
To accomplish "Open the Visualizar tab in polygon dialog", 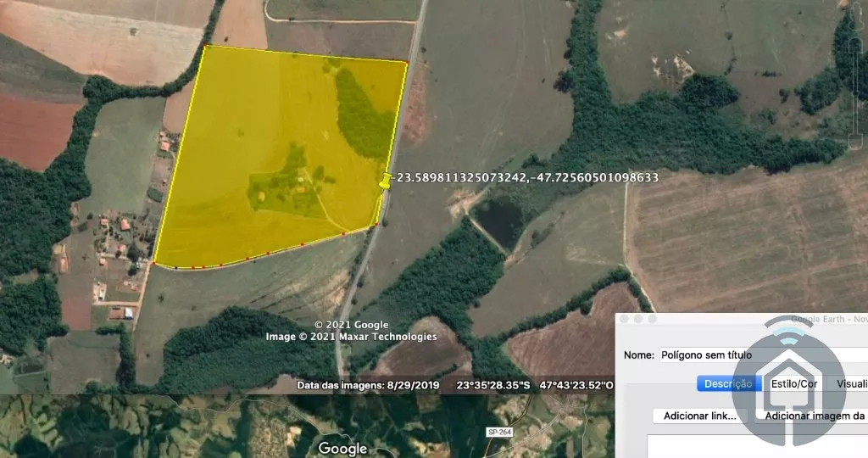I will [x=850, y=383].
